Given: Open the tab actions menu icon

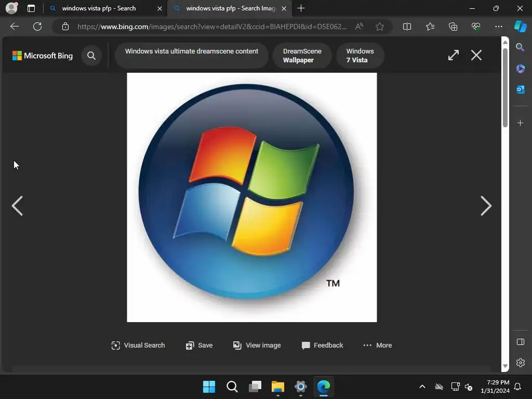Looking at the screenshot, I should (x=31, y=8).
